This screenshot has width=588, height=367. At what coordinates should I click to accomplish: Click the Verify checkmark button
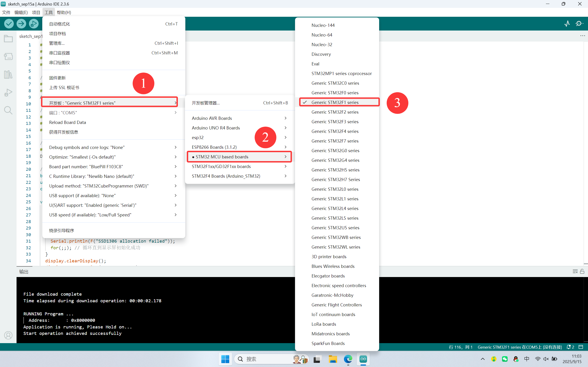(x=9, y=24)
